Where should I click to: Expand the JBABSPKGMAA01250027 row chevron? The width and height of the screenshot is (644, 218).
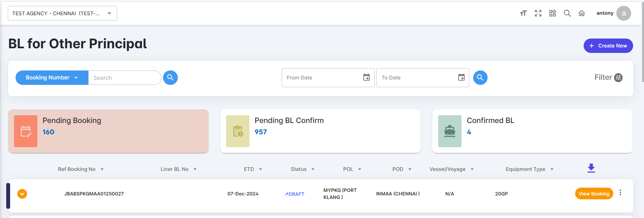pyautogui.click(x=22, y=193)
